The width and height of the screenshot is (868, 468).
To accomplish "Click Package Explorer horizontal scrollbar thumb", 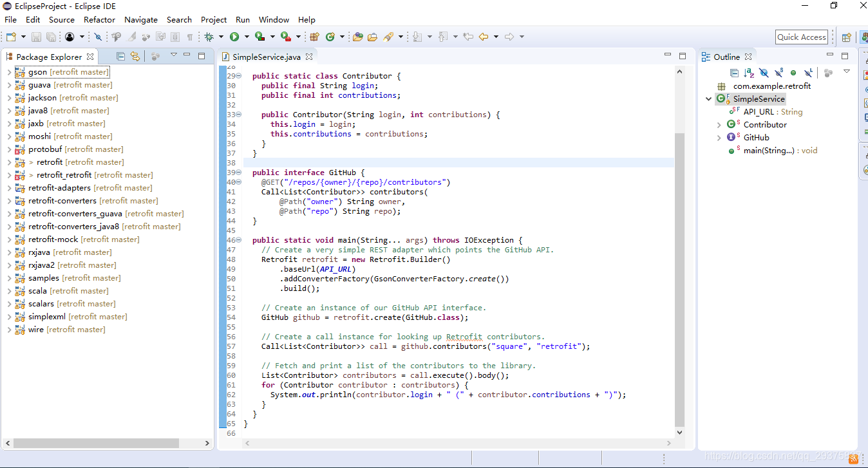I will 96,443.
